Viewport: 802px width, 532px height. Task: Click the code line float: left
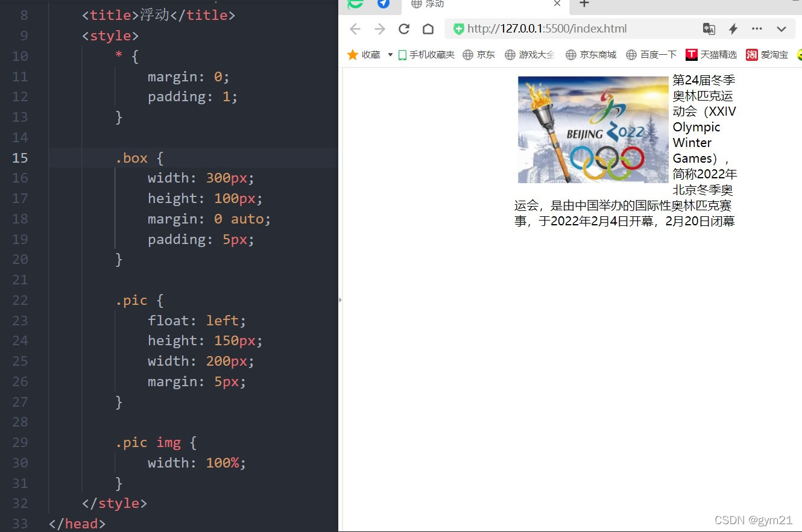point(197,321)
